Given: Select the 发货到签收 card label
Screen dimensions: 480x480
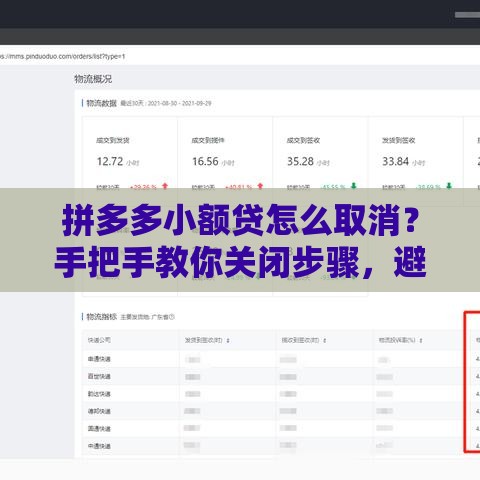Looking at the screenshot, I should click(399, 140).
